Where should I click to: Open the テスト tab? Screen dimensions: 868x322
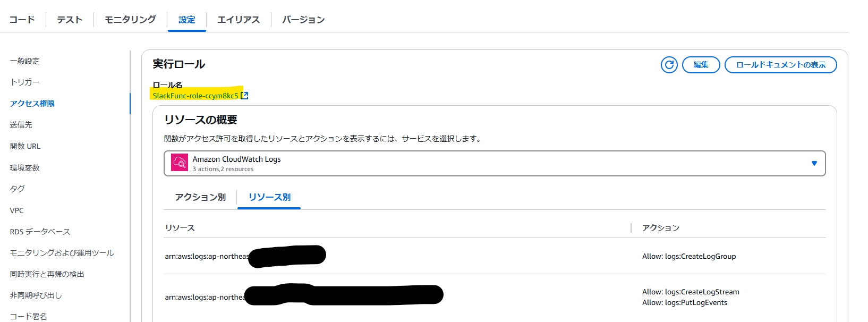coord(69,19)
